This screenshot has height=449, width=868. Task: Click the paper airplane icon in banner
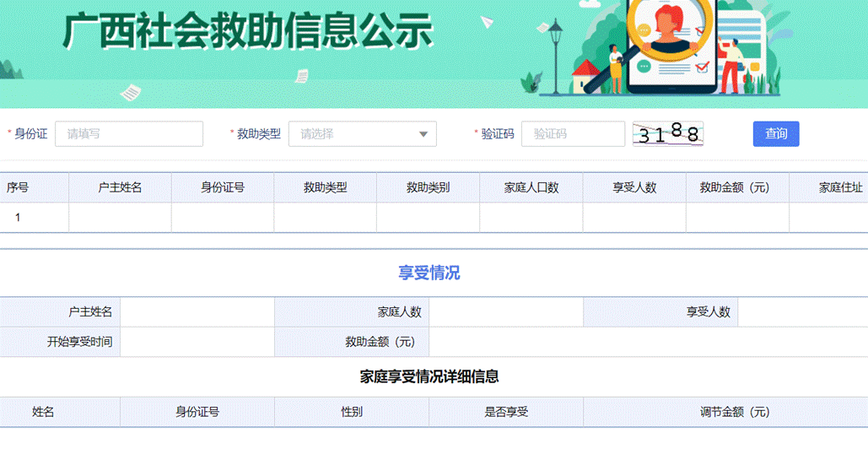tap(487, 22)
